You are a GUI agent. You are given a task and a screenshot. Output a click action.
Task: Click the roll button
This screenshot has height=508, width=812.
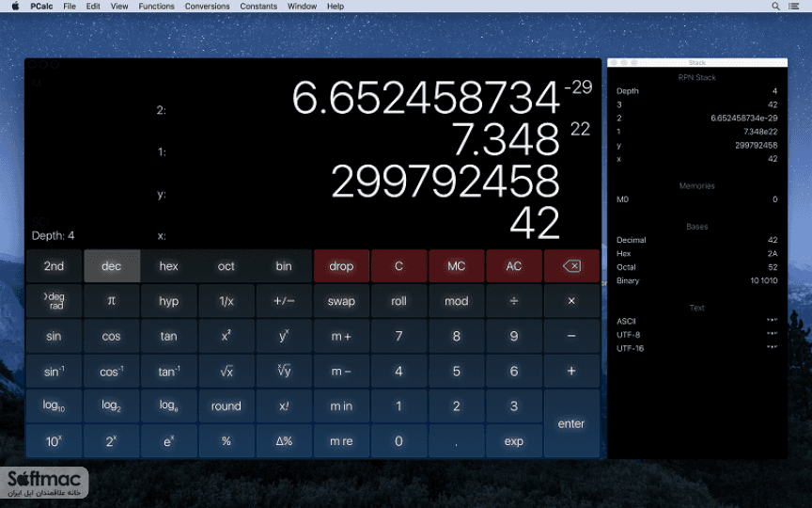point(398,301)
